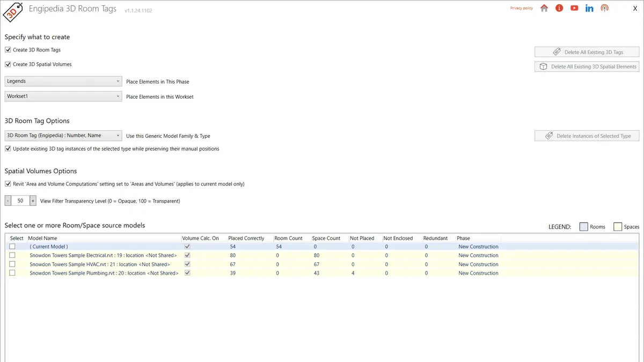Click the Rooms legend color swatch
This screenshot has height=362, width=644.
584,227
